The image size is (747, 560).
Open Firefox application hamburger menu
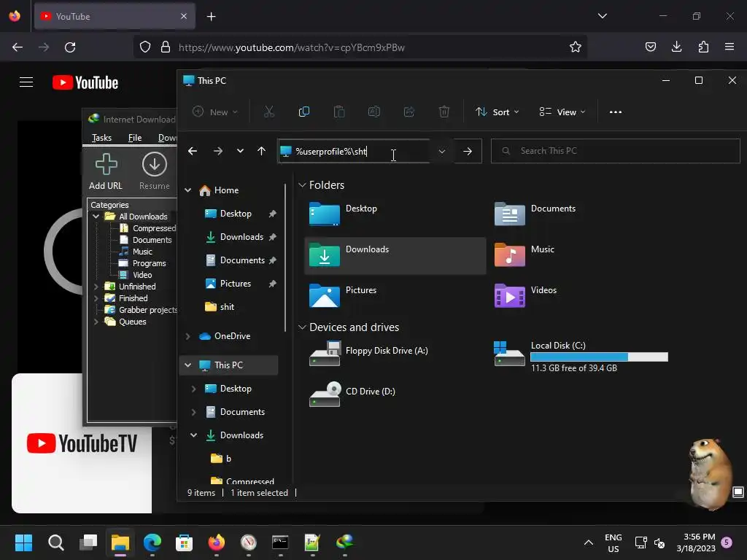(x=729, y=47)
